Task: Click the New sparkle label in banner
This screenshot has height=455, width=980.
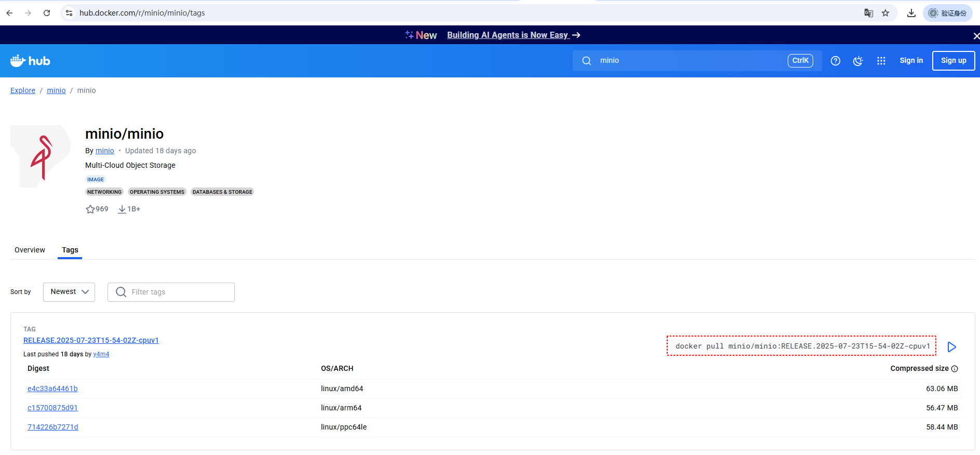Action: (421, 35)
